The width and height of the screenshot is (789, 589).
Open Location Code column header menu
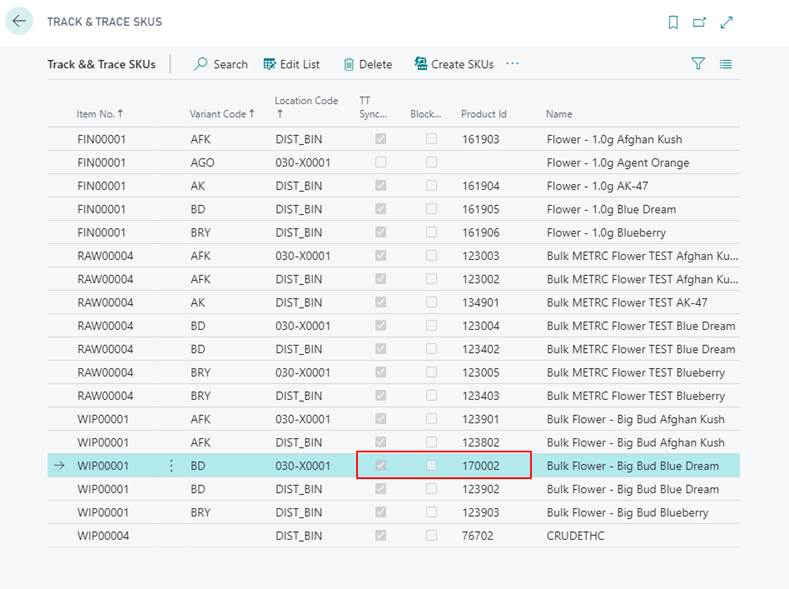point(306,107)
